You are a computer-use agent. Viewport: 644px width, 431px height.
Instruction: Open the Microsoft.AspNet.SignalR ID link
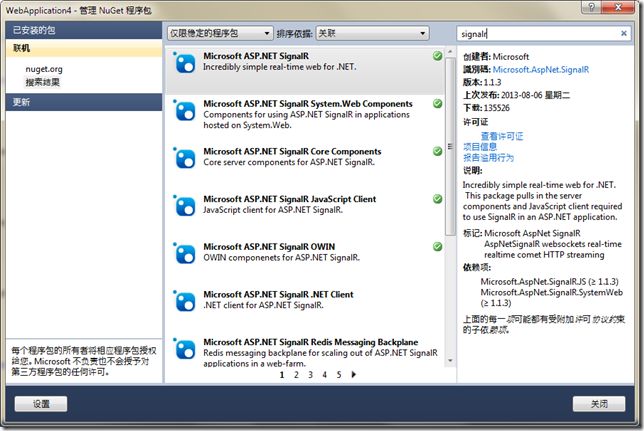coord(540,69)
